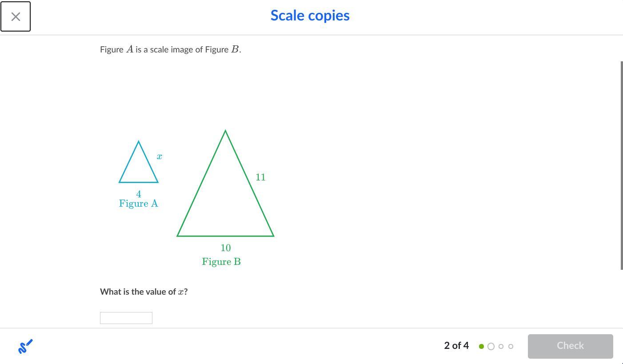This screenshot has width=623, height=364.
Task: Click the Figure B caption
Action: 221,262
